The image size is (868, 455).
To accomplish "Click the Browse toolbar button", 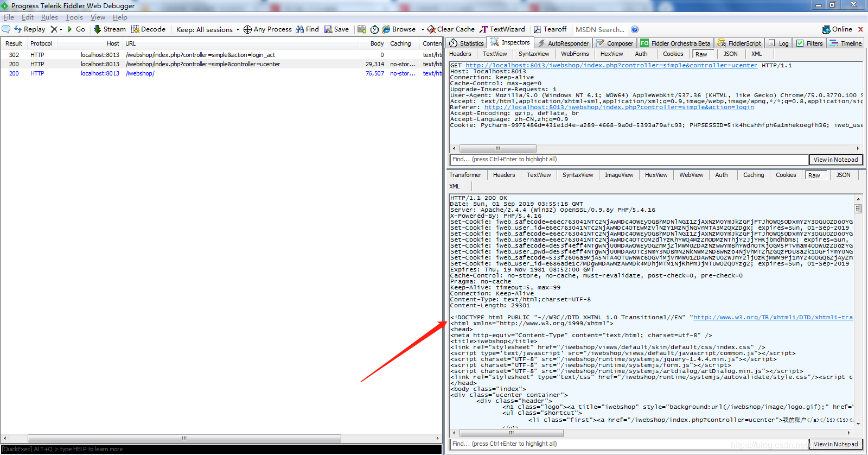I will point(399,29).
